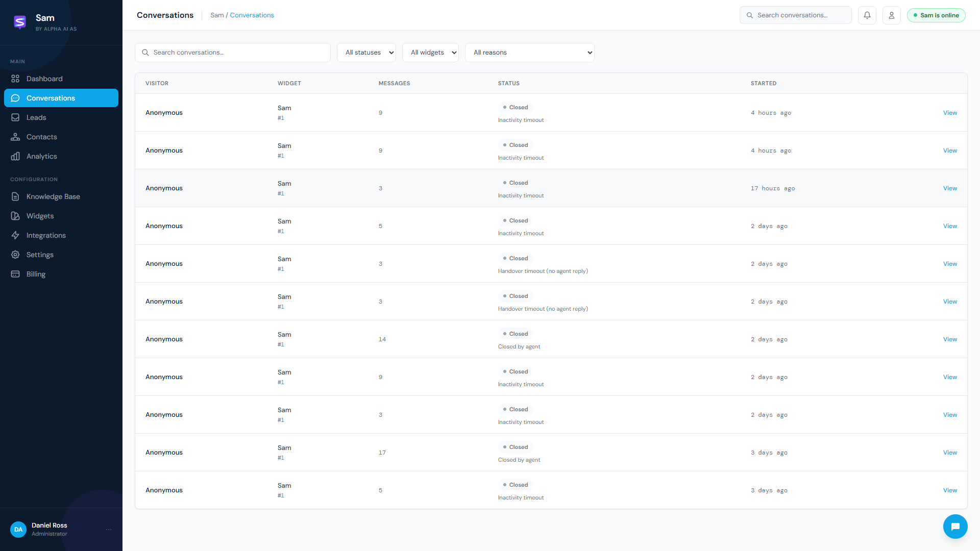Select Conversations in sidebar menu
The height and width of the screenshot is (551, 980).
pyautogui.click(x=61, y=98)
